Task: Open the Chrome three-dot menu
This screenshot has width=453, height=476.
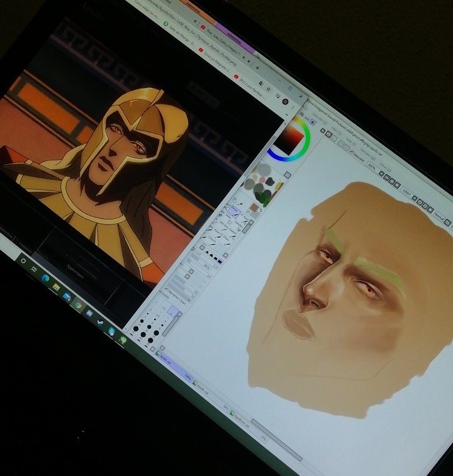Action: point(293,108)
